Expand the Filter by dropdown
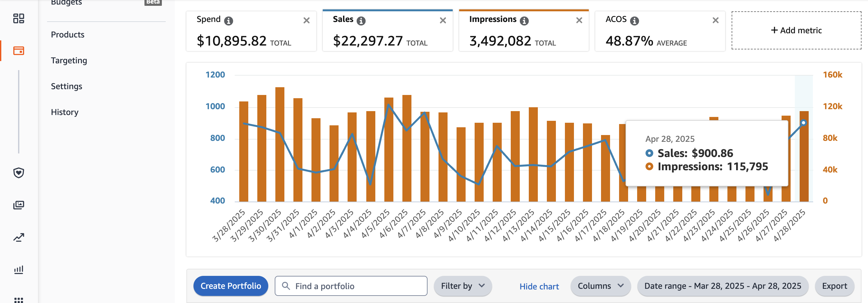The height and width of the screenshot is (303, 868). [463, 286]
